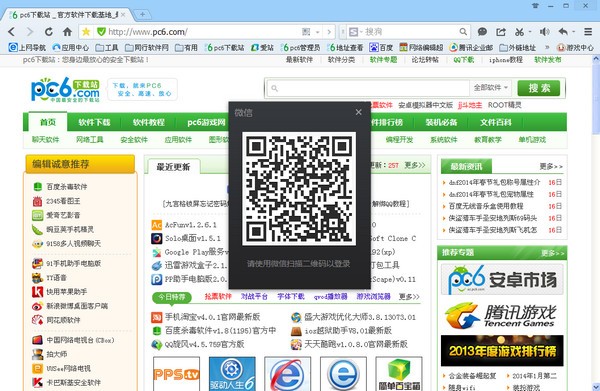Image resolution: width=600 pixels, height=391 pixels.
Task: Open the QQ下载 top link
Action: coord(464,60)
